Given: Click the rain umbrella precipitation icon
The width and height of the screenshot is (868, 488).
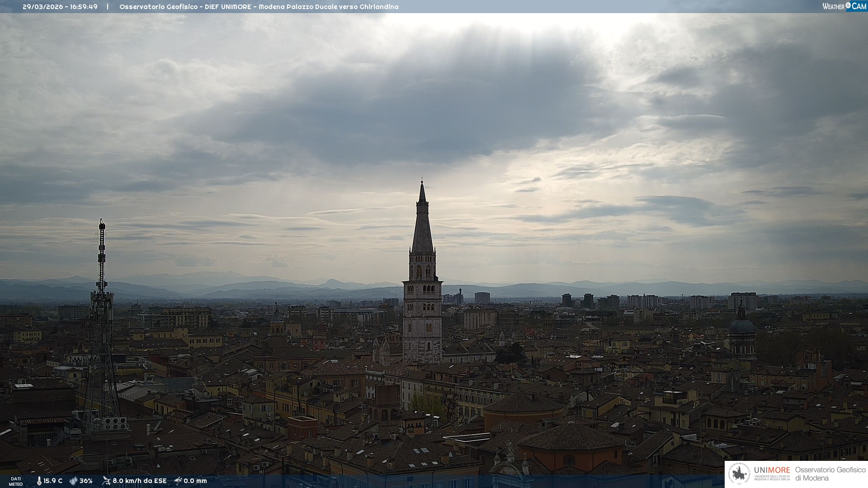Looking at the screenshot, I should [178, 481].
